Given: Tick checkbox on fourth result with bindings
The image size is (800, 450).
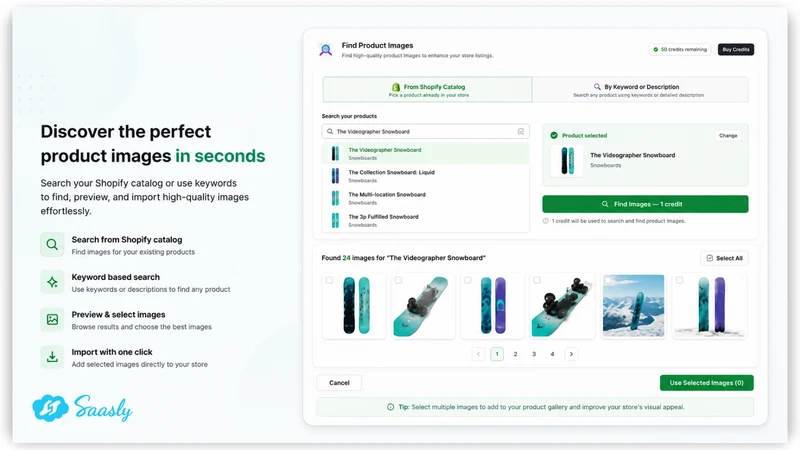Looking at the screenshot, I should point(537,280).
